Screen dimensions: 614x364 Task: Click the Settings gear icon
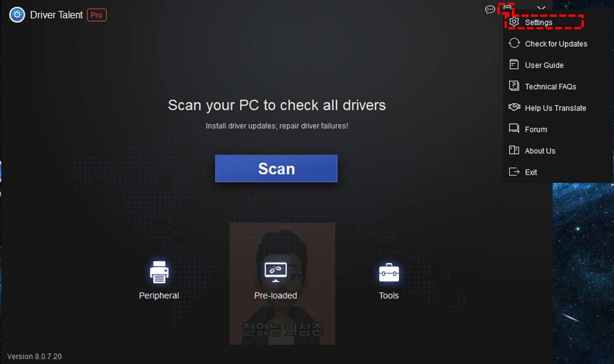point(514,22)
